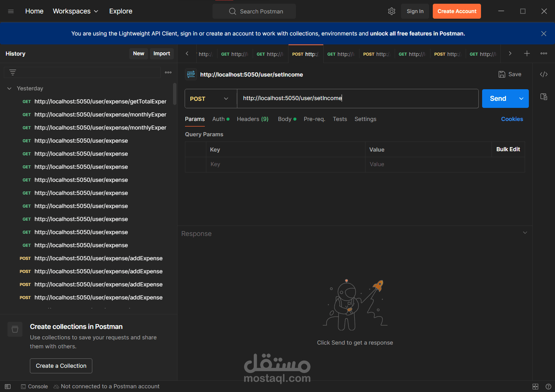Click New in the History panel

click(x=139, y=53)
